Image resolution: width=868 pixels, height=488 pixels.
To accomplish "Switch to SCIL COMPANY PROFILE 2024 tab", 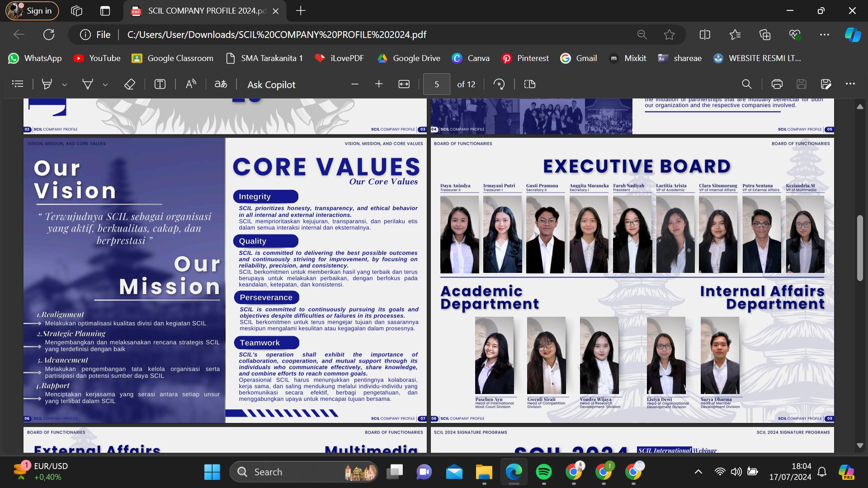I will tap(206, 11).
